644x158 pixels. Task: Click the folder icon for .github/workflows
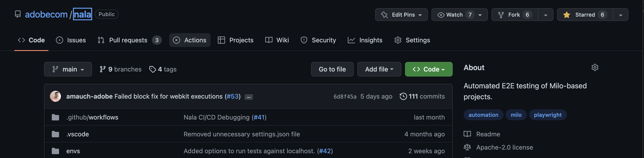55,117
